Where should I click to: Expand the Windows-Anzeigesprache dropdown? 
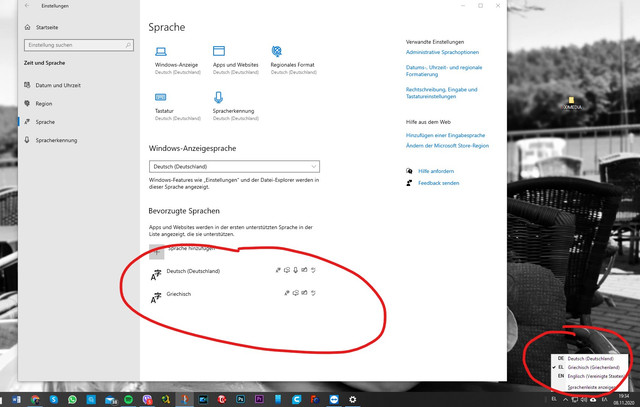tap(234, 167)
